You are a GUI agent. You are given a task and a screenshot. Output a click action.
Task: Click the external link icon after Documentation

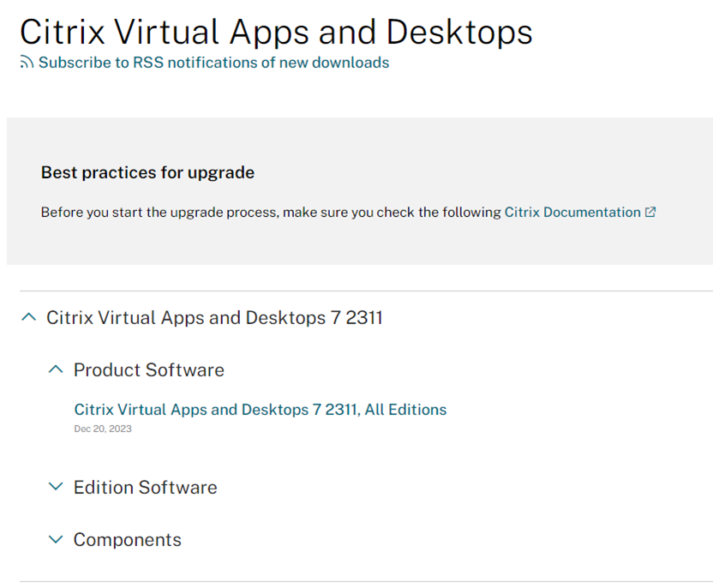click(650, 212)
